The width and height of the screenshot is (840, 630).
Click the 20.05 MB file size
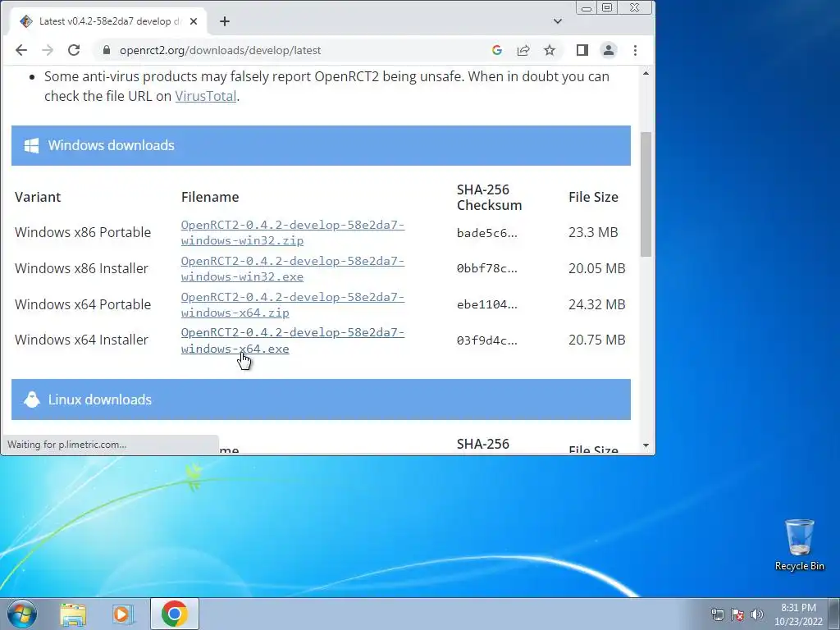coord(597,268)
